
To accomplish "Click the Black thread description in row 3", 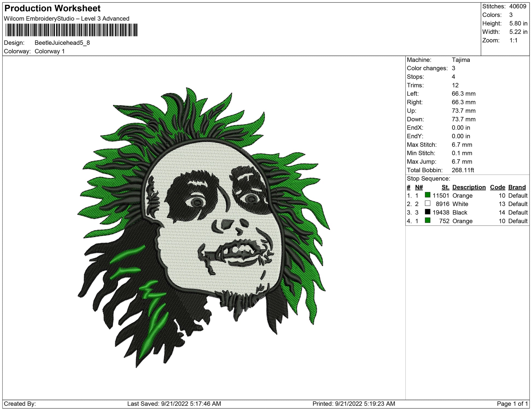I will click(x=460, y=213).
